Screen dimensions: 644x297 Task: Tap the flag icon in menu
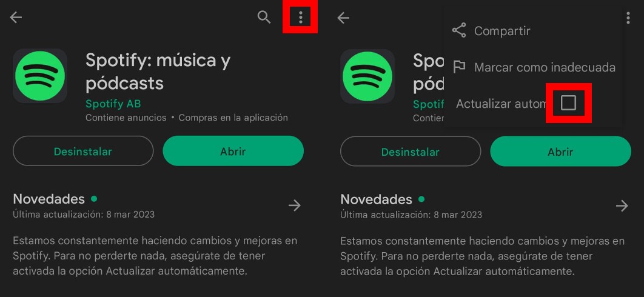coord(459,67)
